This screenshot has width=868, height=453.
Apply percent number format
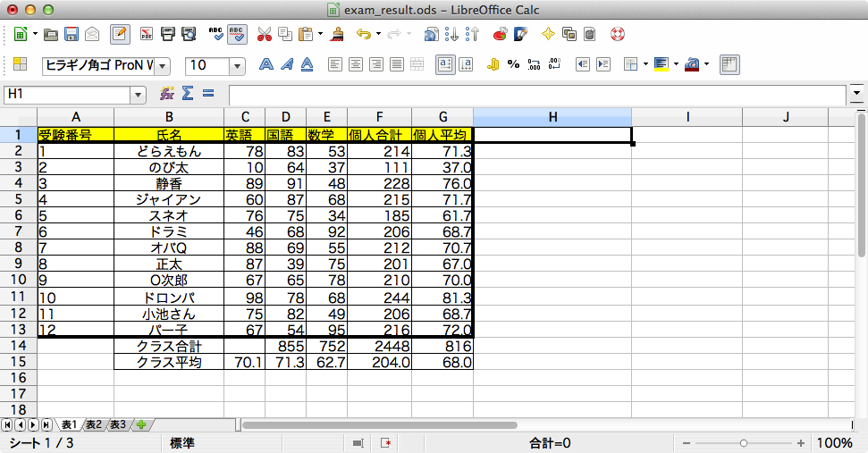[513, 64]
